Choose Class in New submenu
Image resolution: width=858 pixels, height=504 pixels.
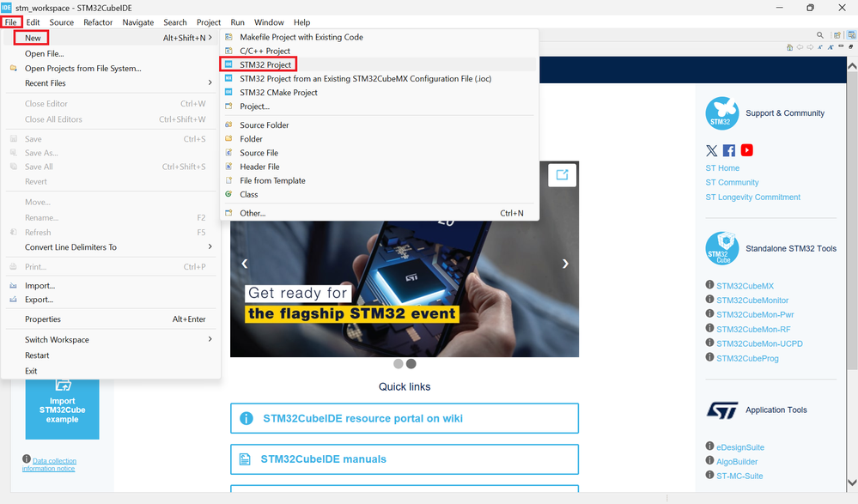(380, 195)
